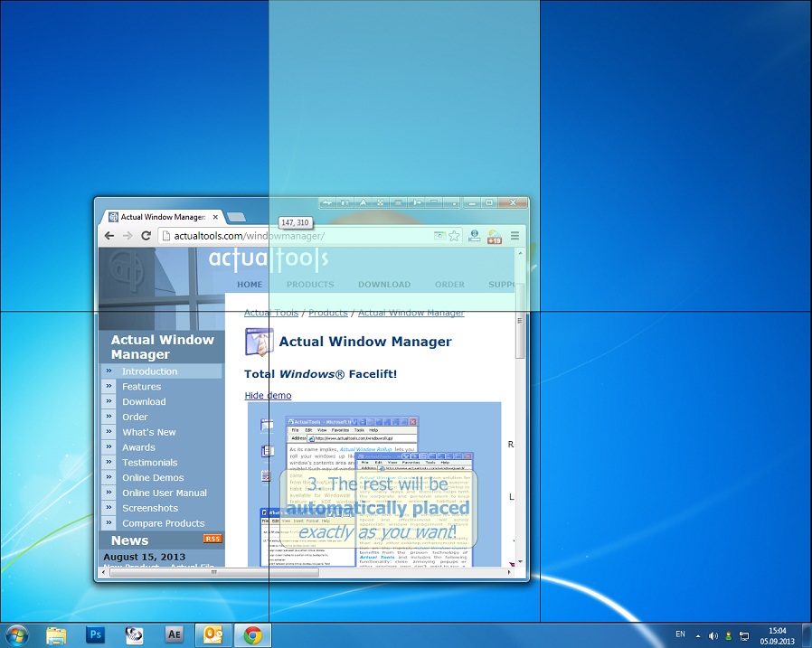812x648 pixels.
Task: Click the A-shaped title bar button
Action: click(x=363, y=202)
